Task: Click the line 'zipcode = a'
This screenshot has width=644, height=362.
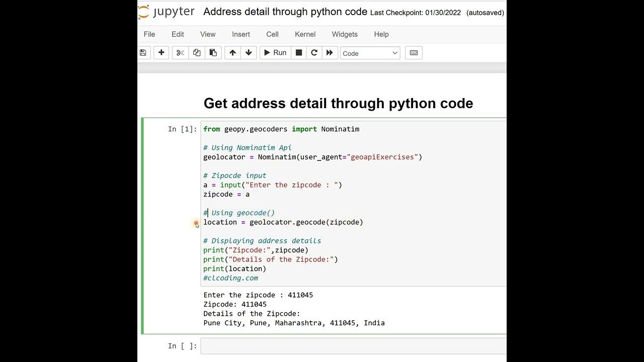Action: pos(226,194)
